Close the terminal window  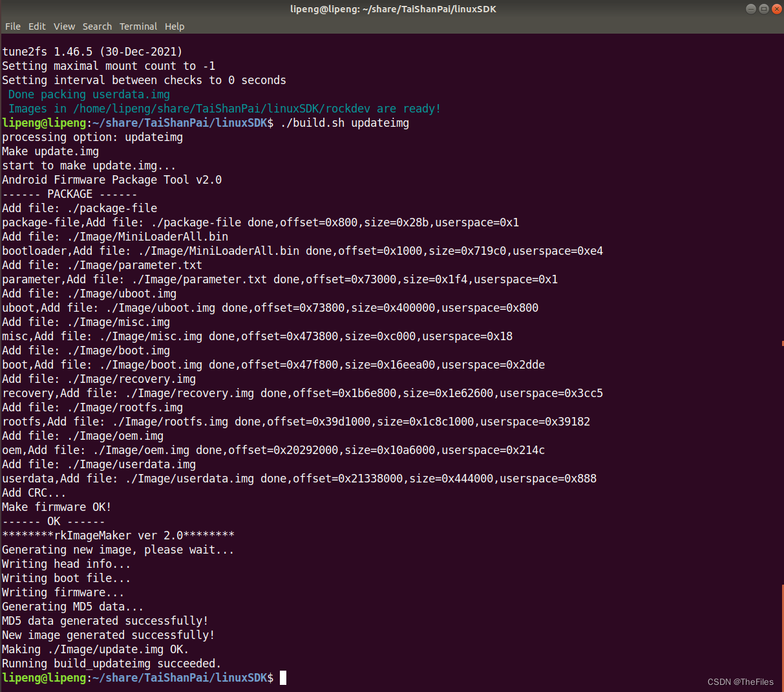coord(776,8)
